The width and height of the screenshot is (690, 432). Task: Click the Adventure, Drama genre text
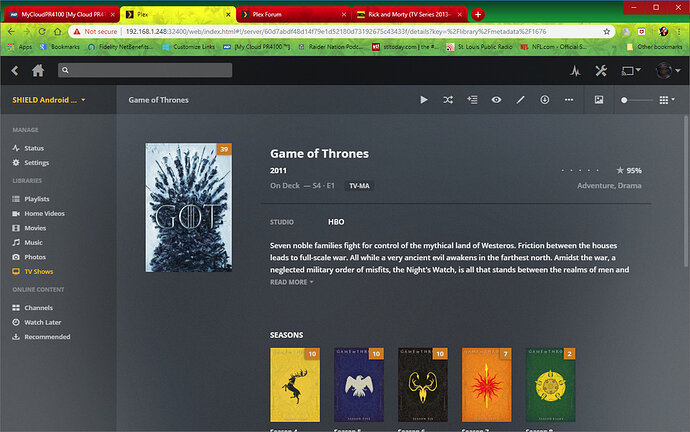click(x=609, y=186)
